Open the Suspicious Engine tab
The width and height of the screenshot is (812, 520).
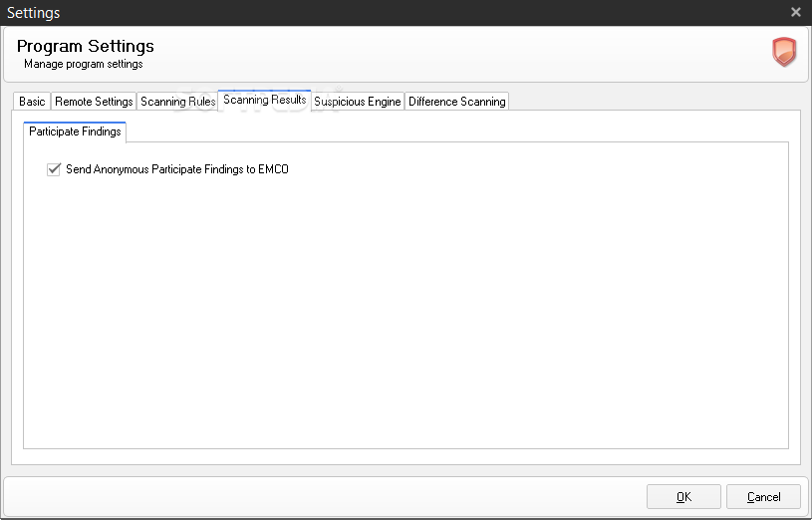[x=358, y=102]
